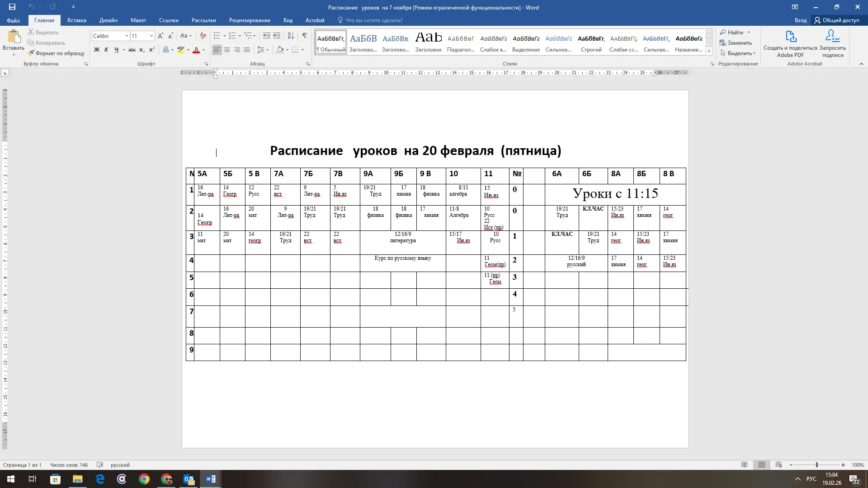
Task: Open Google Chrome from the taskbar
Action: point(144,479)
